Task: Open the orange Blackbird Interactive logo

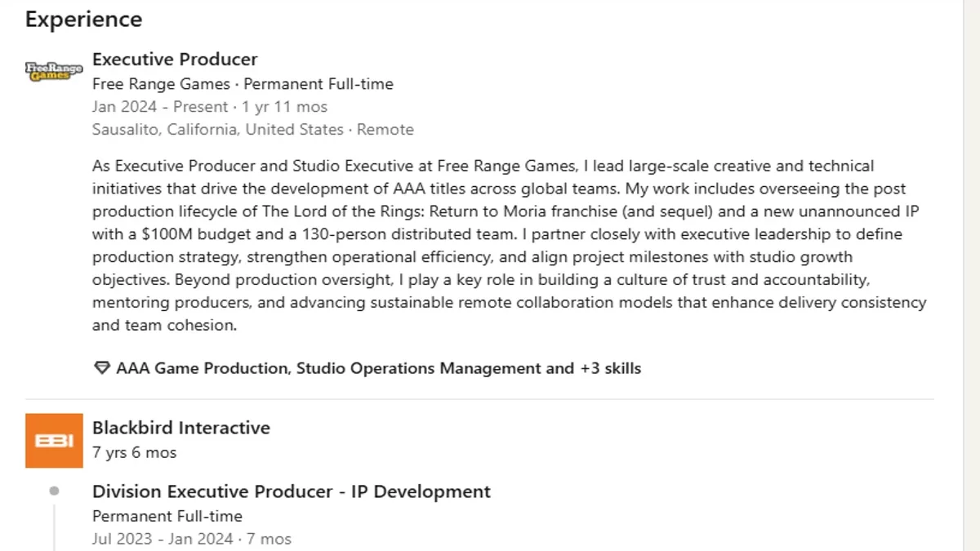Action: click(x=54, y=441)
